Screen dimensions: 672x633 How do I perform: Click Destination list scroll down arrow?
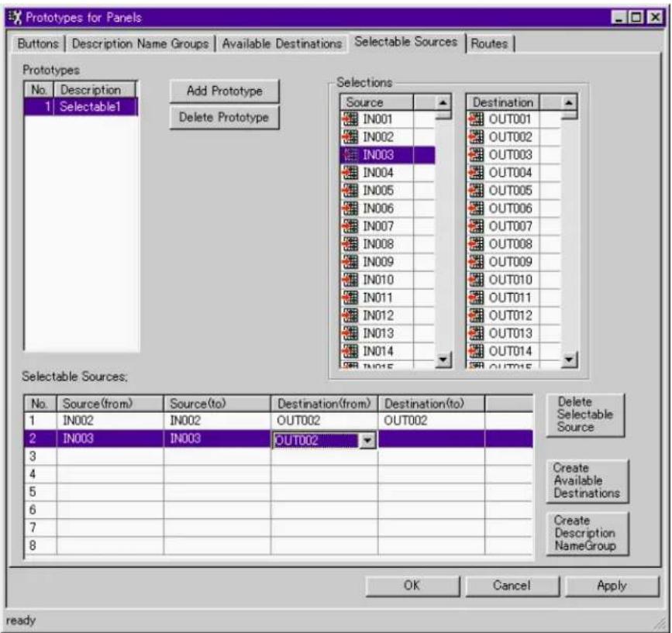click(569, 360)
